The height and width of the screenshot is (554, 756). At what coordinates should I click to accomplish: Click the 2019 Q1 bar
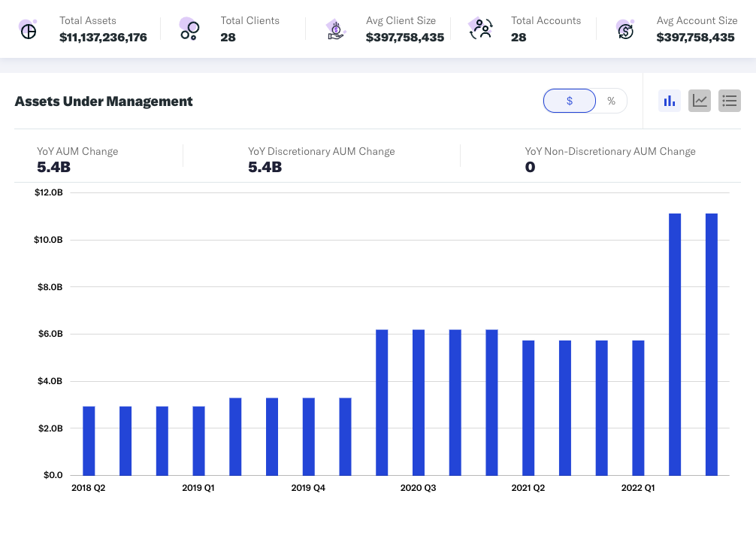(x=199, y=440)
